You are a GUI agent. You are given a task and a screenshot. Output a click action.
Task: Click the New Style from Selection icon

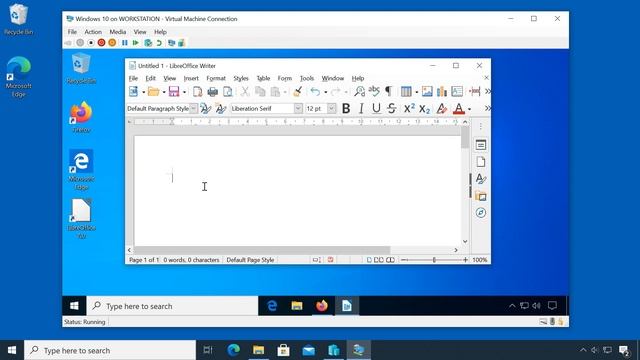pos(221,109)
